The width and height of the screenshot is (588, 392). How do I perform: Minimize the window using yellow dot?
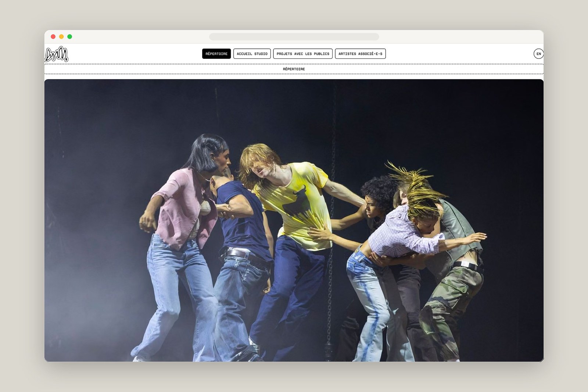point(61,36)
